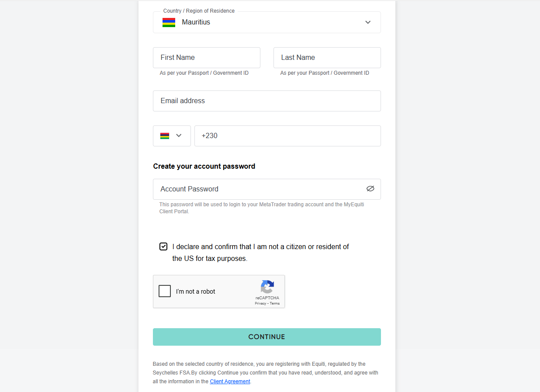The image size is (540, 392).
Task: Click the Mauritius flag in country field
Action: [x=169, y=22]
